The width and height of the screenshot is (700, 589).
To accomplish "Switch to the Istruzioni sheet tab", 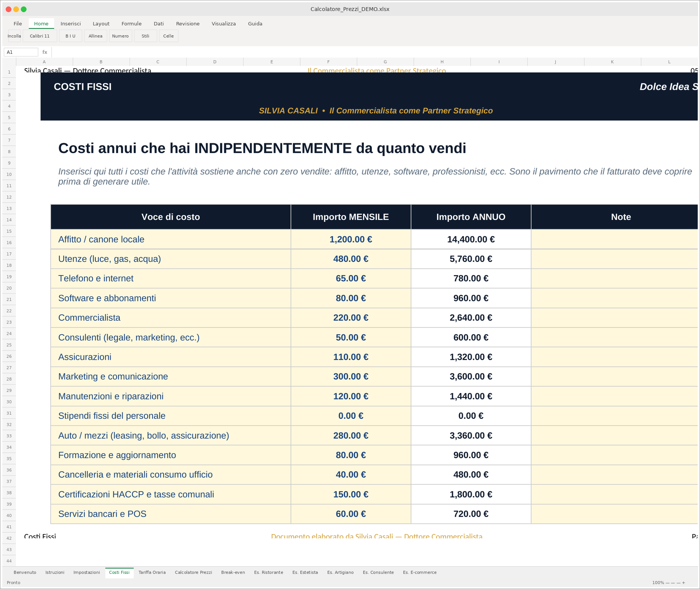I will tap(55, 572).
